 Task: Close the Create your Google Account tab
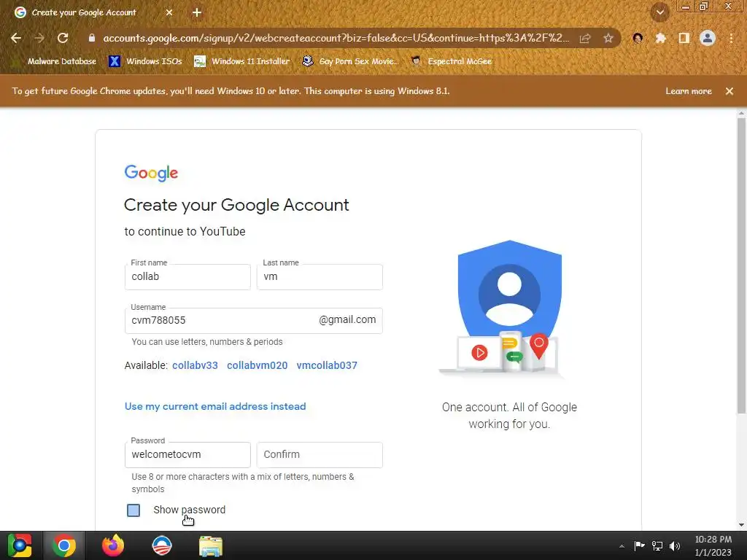169,12
